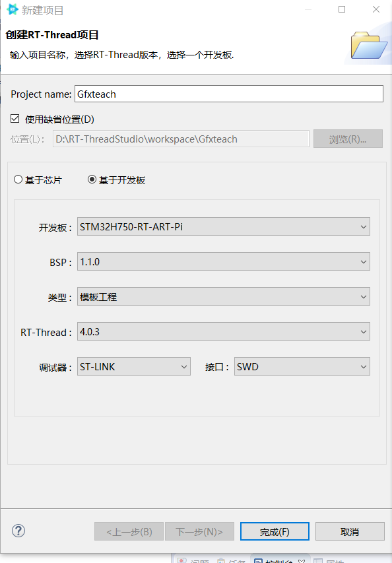Click the 控制台 (Console) view icon
The image size is (392, 563).
pyautogui.click(x=259, y=560)
